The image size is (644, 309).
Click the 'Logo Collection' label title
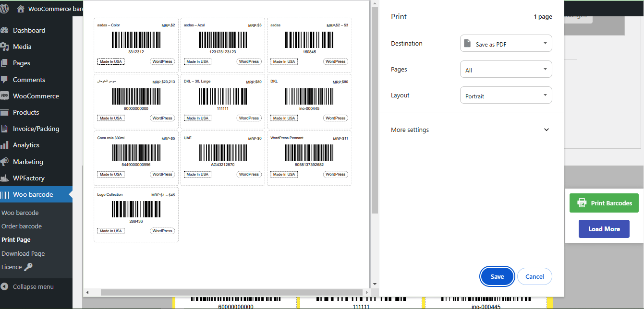(x=110, y=195)
